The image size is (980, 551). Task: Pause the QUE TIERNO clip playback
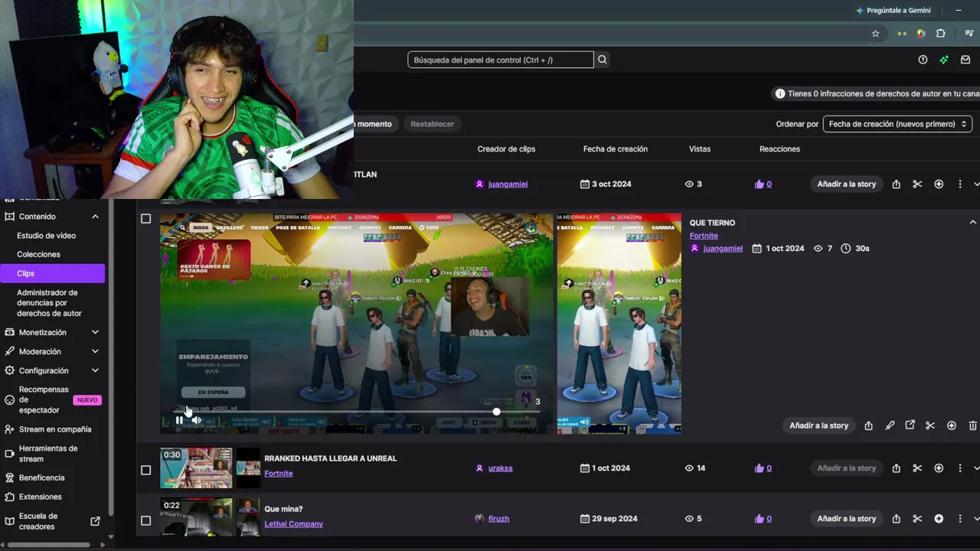pos(179,420)
